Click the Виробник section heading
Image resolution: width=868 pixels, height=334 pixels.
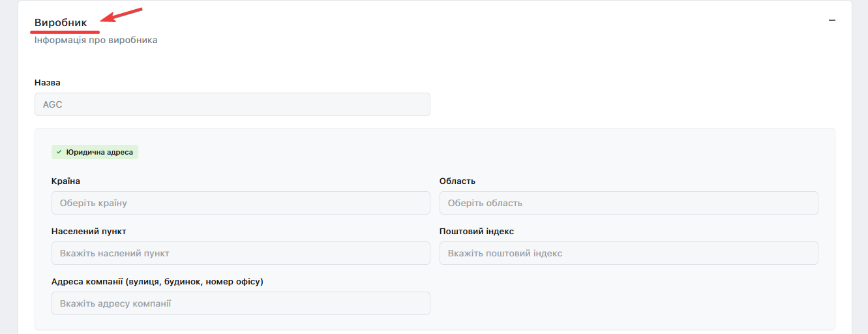coord(61,23)
